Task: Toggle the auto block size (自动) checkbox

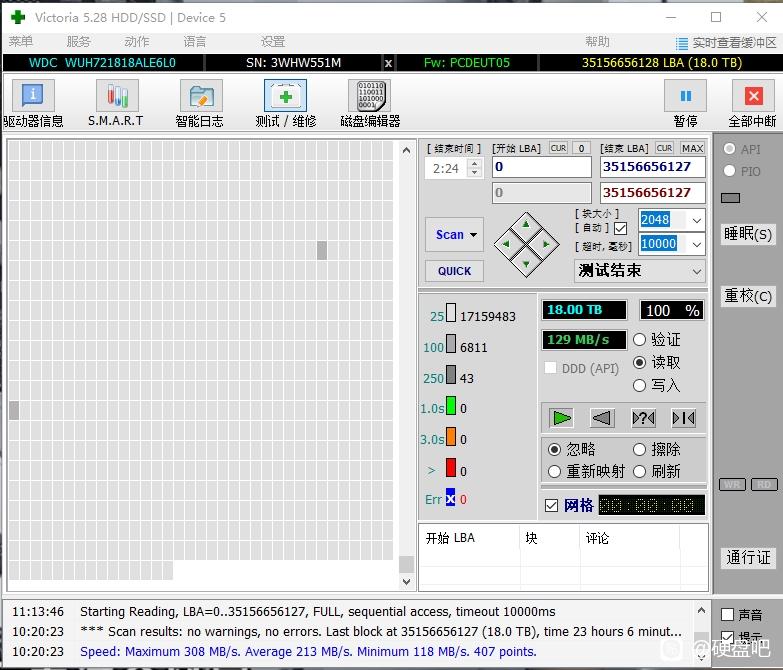Action: [621, 229]
